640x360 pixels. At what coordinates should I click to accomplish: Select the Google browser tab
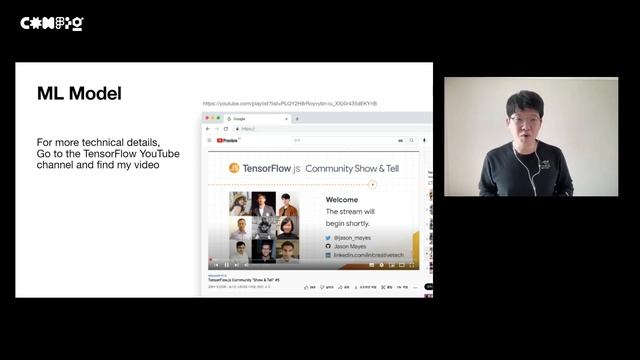point(257,118)
